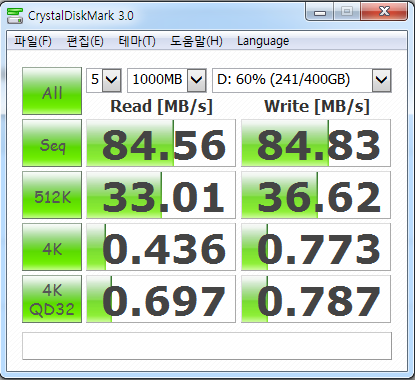415x380 pixels.
Task: Open the Language menu
Action: [263, 41]
